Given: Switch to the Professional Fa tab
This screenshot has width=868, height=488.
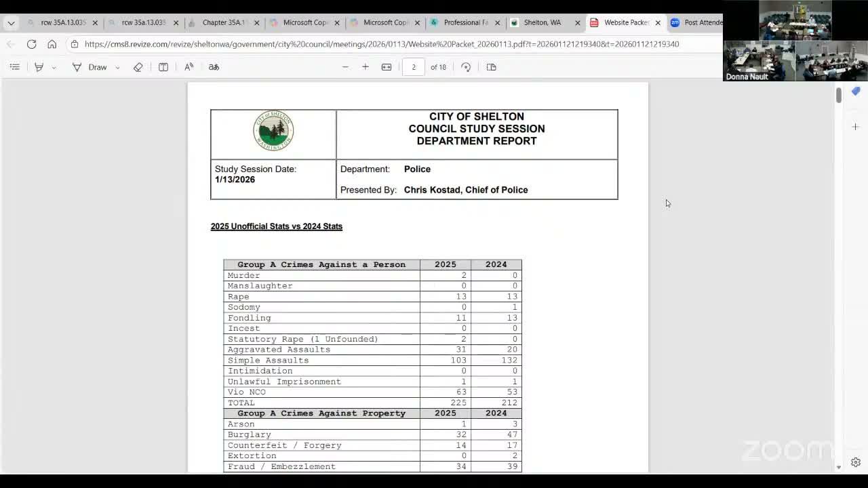Looking at the screenshot, I should tap(466, 22).
